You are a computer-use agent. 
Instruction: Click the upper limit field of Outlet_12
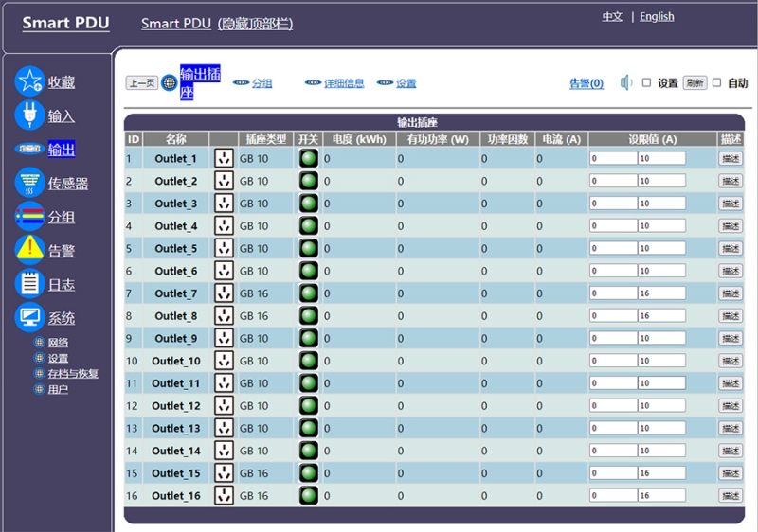661,405
